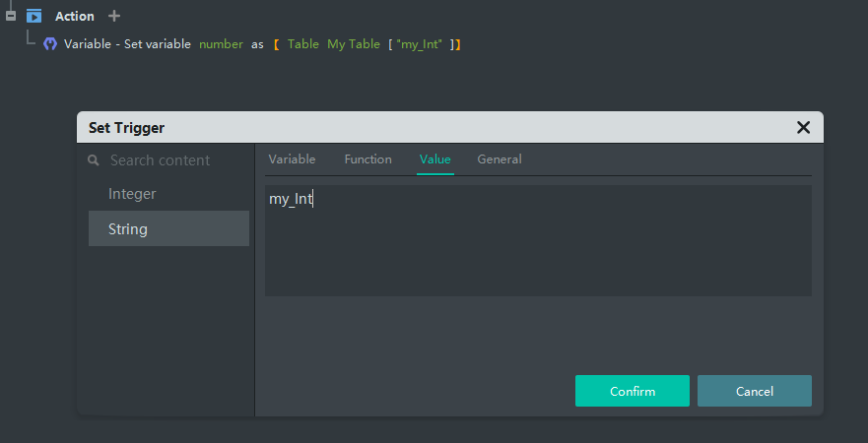Click the 'Table' parameter in the action

coord(303,44)
